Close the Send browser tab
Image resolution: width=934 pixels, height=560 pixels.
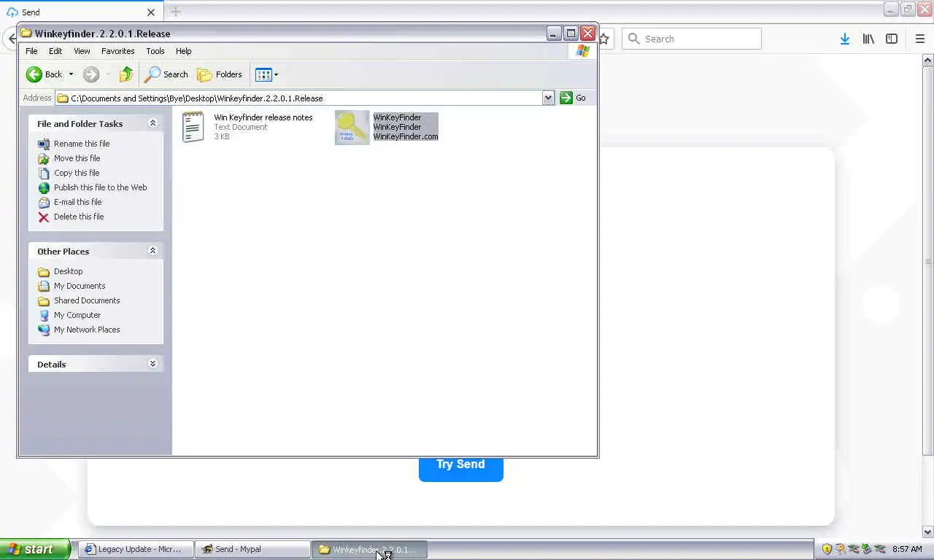pyautogui.click(x=151, y=12)
